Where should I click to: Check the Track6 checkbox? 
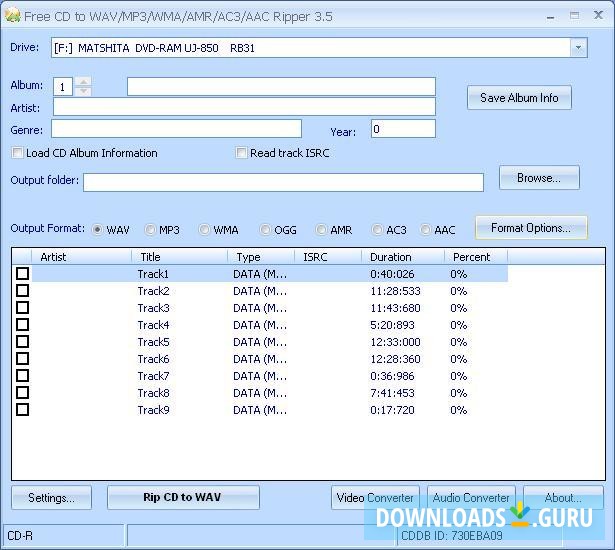[x=22, y=359]
